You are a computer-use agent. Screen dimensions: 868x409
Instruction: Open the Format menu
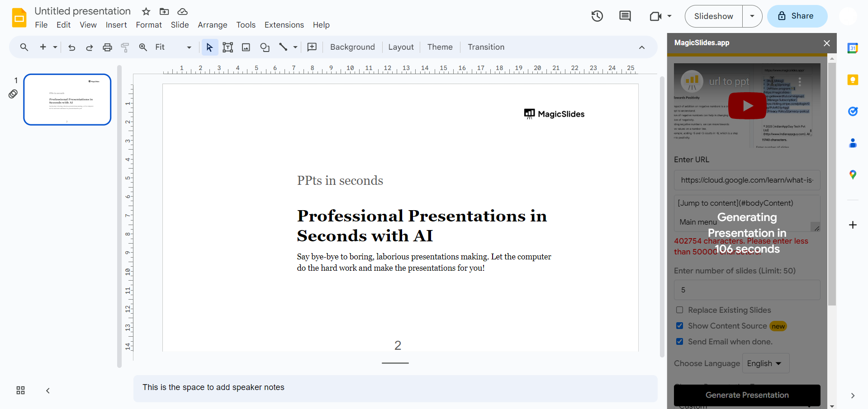coord(149,25)
